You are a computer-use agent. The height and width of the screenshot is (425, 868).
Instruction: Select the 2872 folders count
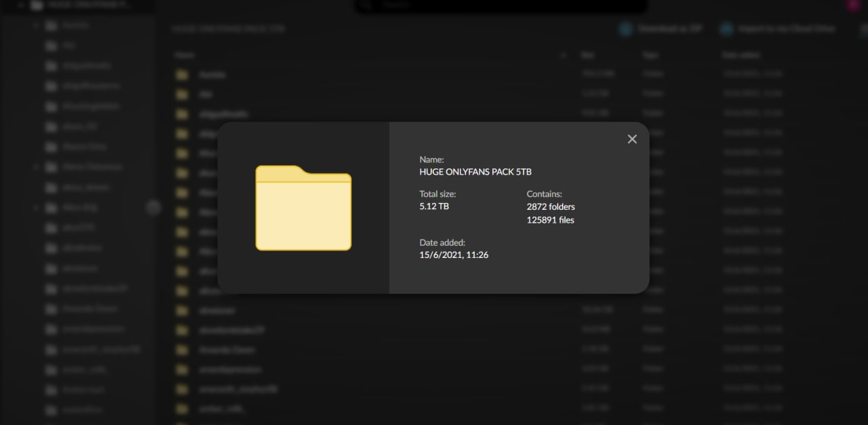[x=551, y=206]
